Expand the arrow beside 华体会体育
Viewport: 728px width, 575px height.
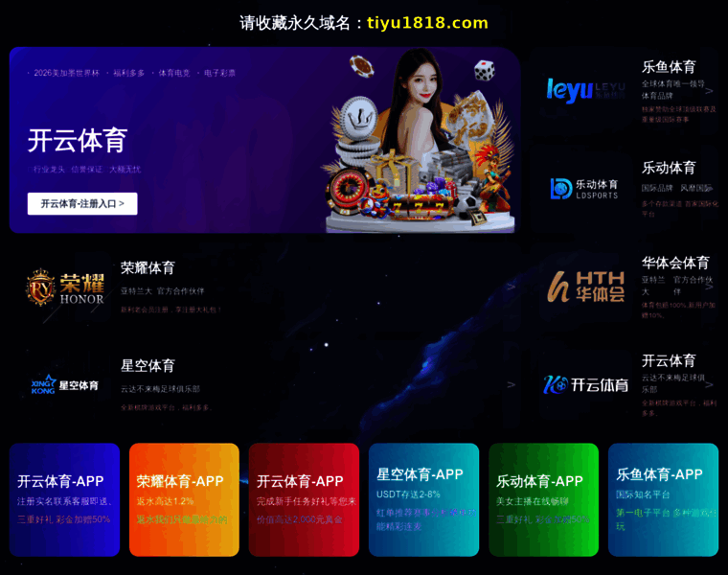pyautogui.click(x=709, y=287)
